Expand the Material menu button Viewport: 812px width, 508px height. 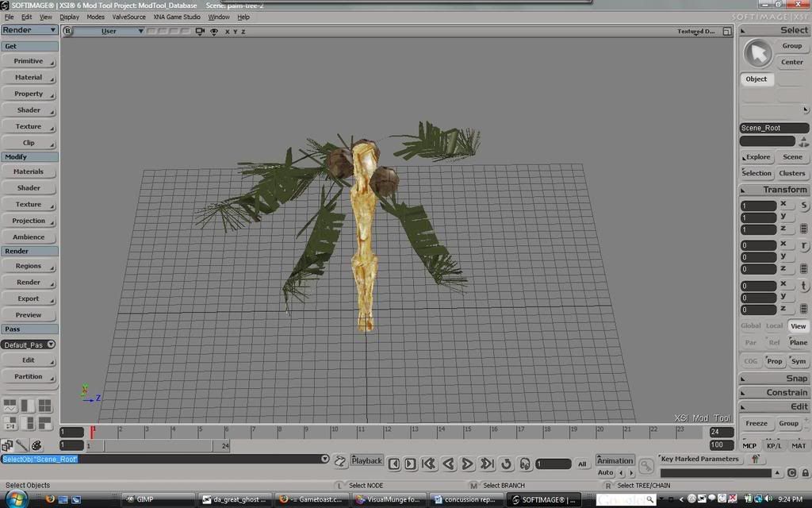pos(29,78)
